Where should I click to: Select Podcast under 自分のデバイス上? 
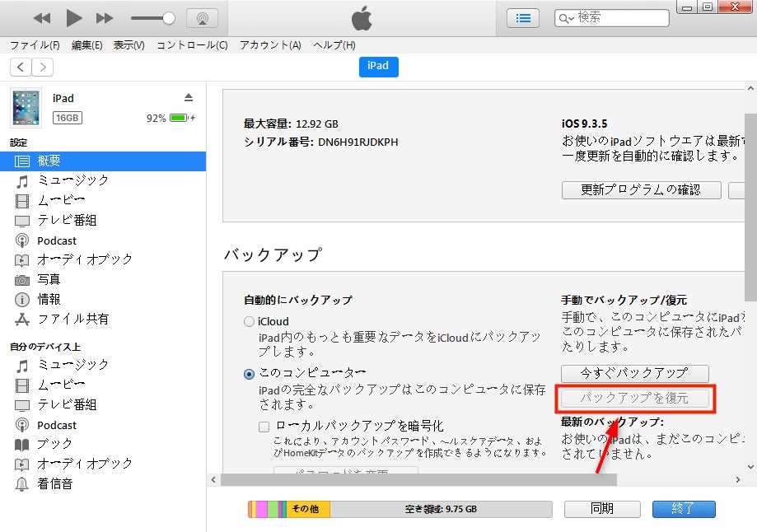click(x=103, y=425)
